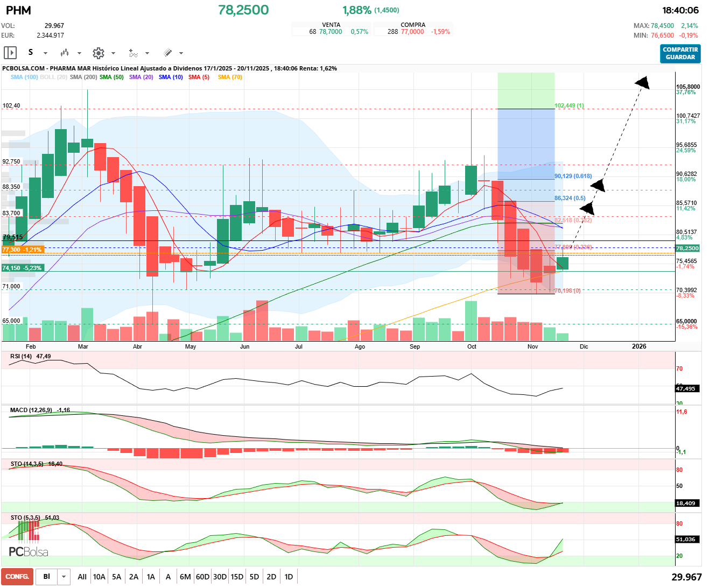The height and width of the screenshot is (588, 709).
Task: Click the PCBolsa logo
Action: (28, 551)
